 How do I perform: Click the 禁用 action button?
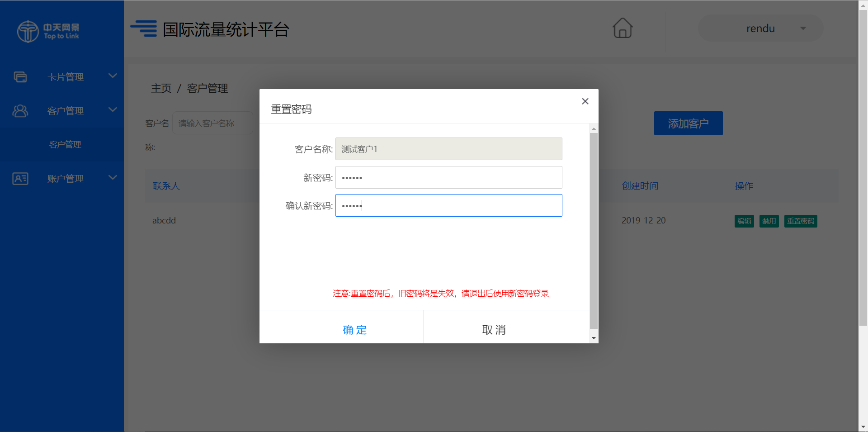pyautogui.click(x=769, y=221)
